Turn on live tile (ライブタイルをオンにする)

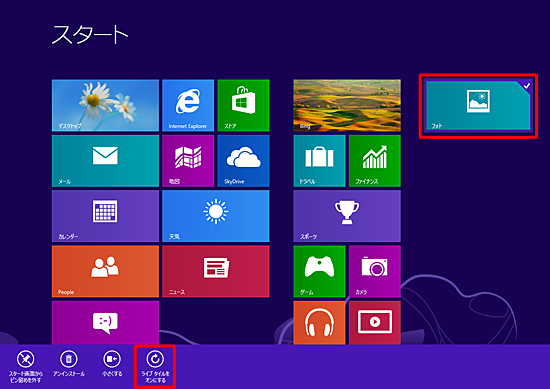(155, 367)
